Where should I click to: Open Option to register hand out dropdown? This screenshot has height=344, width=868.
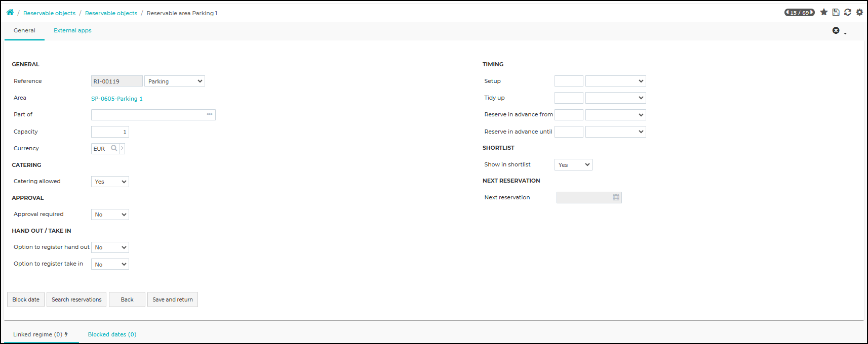tap(110, 247)
